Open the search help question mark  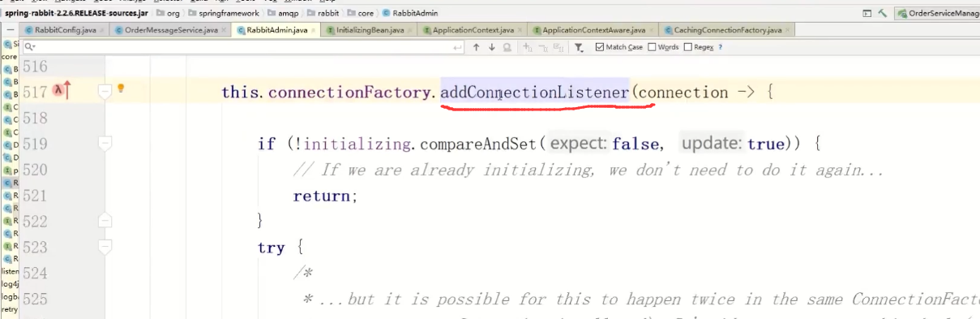(720, 47)
